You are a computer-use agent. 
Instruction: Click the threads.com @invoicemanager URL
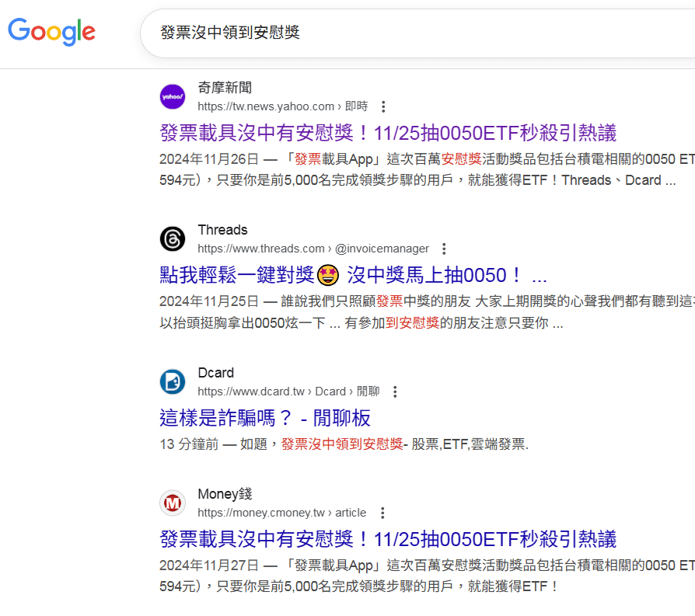[313, 249]
